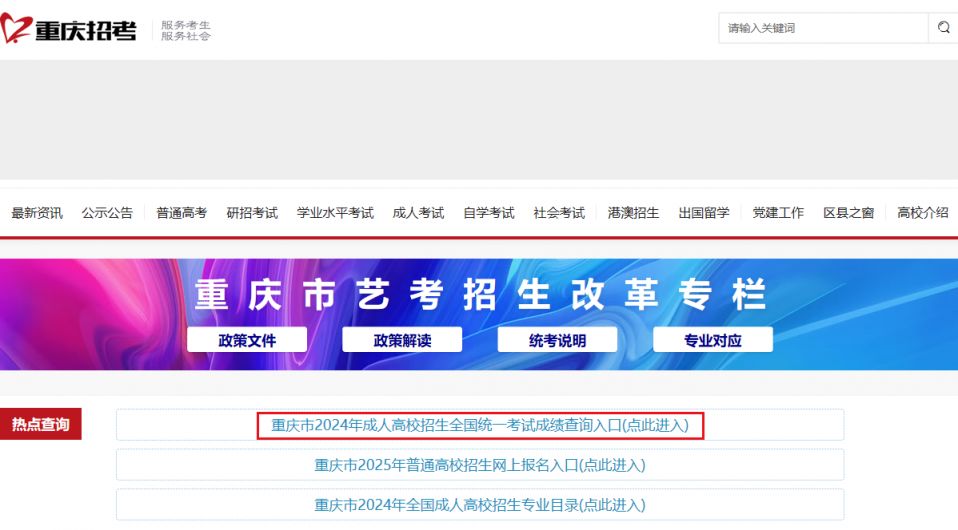
Task: Click the 政策解读 banner button
Action: point(402,340)
